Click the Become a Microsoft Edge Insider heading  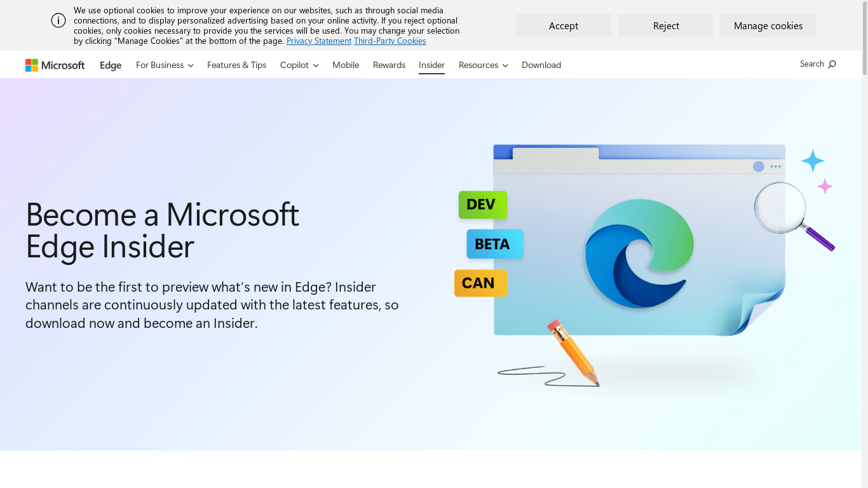coord(162,230)
